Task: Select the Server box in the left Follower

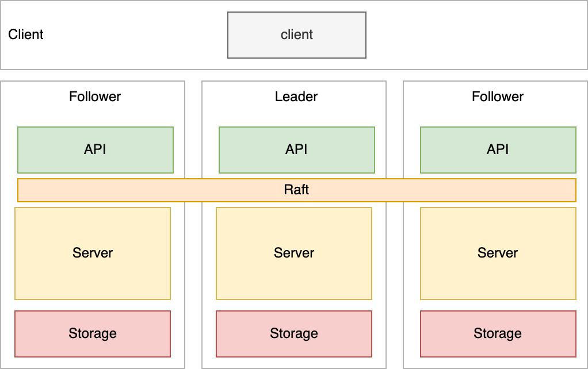Action: click(92, 253)
